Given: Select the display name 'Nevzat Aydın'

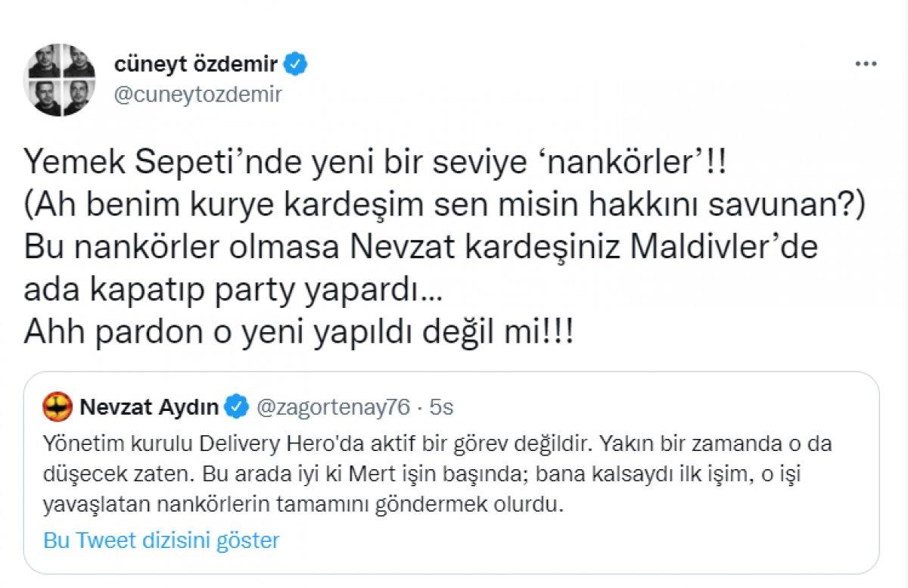Looking at the screenshot, I should 151,405.
